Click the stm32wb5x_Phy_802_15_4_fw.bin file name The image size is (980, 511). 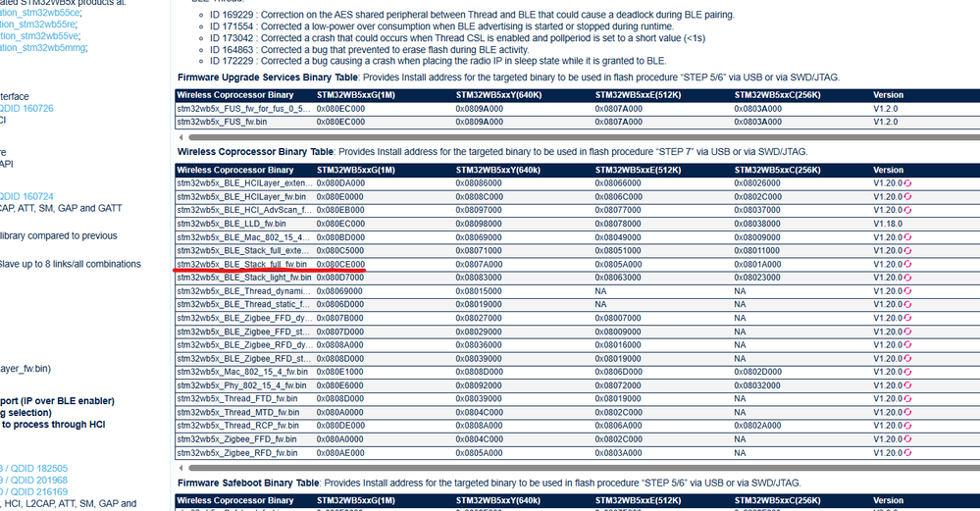[x=242, y=385]
